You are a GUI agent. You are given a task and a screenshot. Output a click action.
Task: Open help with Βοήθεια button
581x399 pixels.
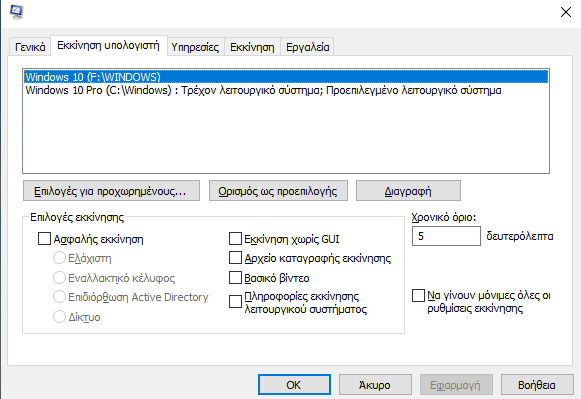coord(537,385)
